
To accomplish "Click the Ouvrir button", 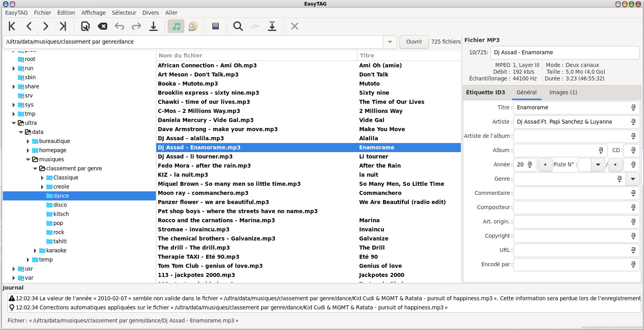I will pyautogui.click(x=414, y=42).
